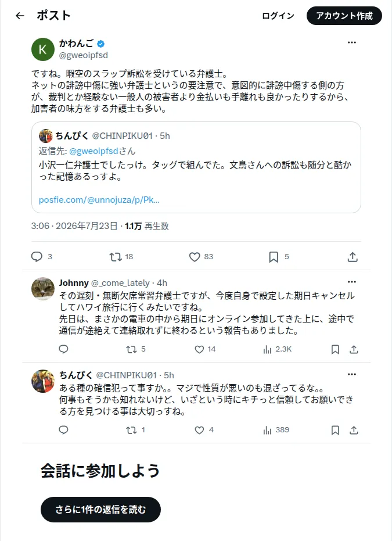Click さらに1件の返信を読む button
Screen dimensions: 392x541
pyautogui.click(x=100, y=509)
